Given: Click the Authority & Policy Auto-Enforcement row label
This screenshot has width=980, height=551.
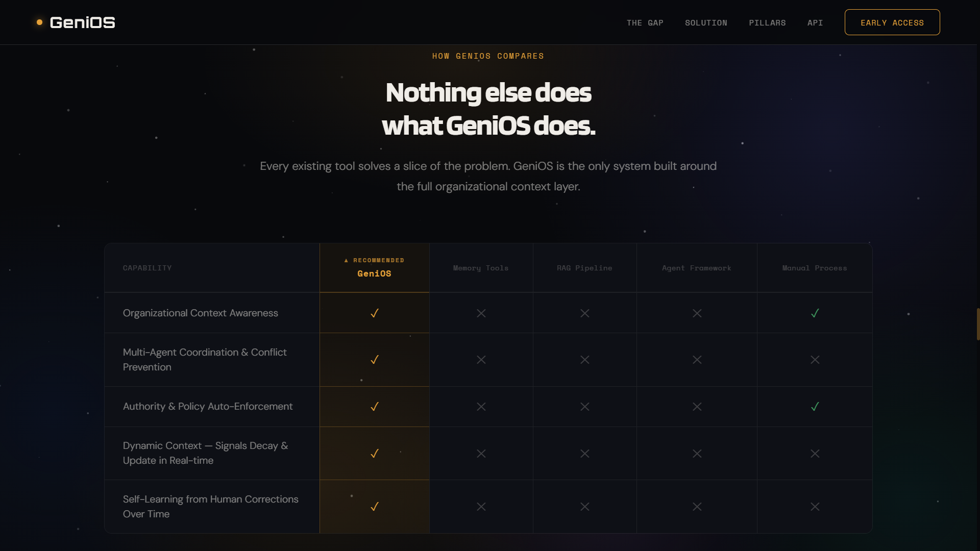Looking at the screenshot, I should coord(208,407).
